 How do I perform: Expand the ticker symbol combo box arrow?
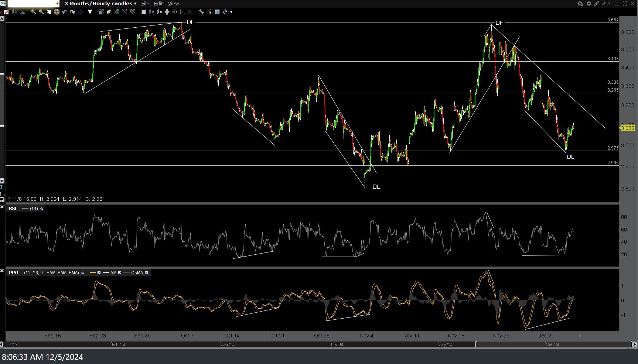click(57, 4)
